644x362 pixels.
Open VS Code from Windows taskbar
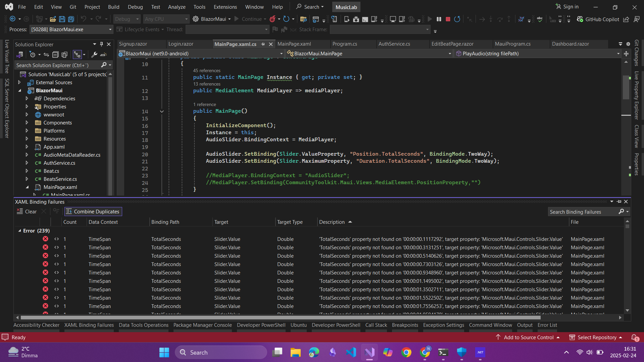click(x=351, y=352)
